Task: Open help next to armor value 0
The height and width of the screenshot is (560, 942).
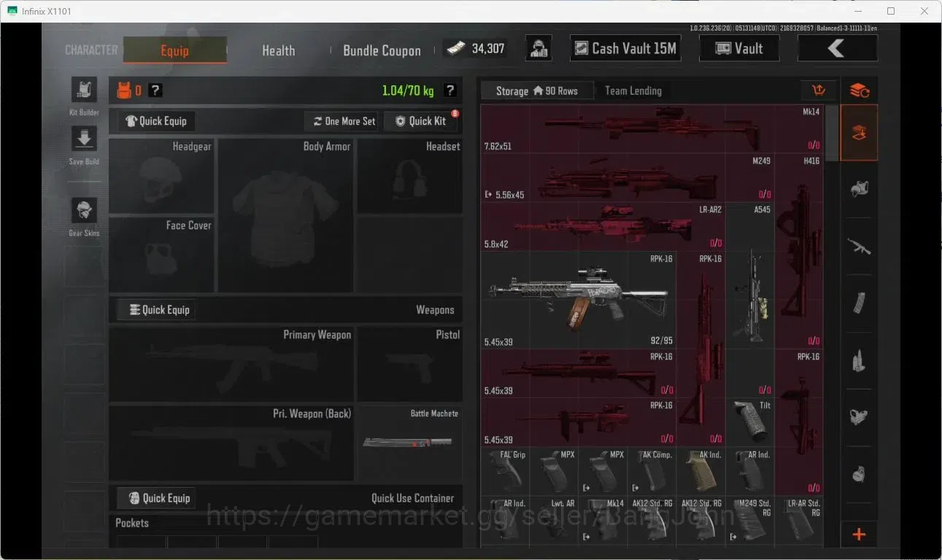Action: 155,90
